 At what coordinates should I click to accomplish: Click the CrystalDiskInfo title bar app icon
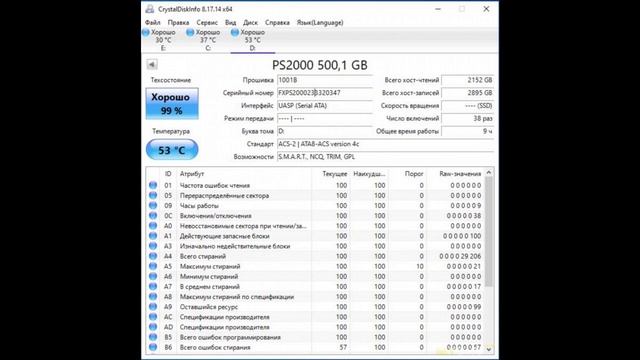pyautogui.click(x=150, y=9)
